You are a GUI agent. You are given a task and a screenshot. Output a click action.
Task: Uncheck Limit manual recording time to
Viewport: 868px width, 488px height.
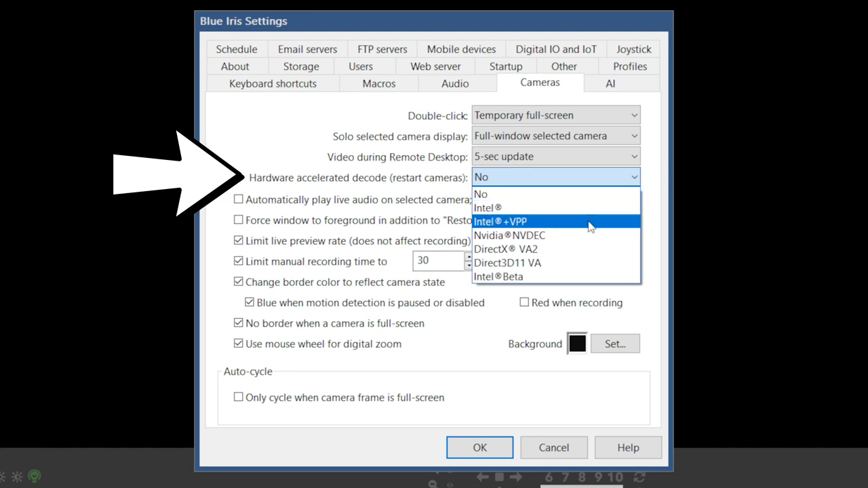[x=239, y=261]
